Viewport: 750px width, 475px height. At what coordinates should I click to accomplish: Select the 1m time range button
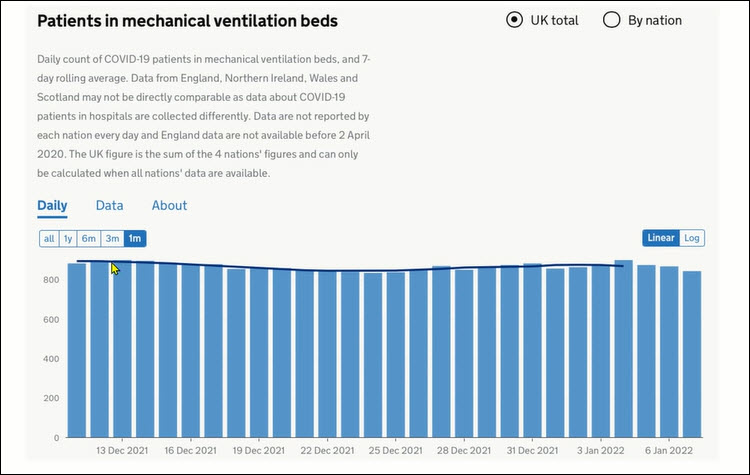click(135, 238)
